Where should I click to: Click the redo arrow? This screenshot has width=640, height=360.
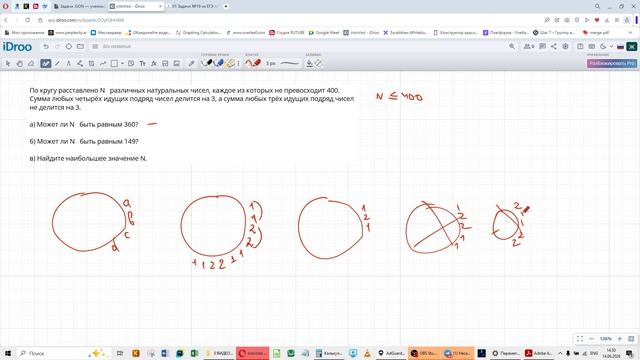(x=58, y=47)
